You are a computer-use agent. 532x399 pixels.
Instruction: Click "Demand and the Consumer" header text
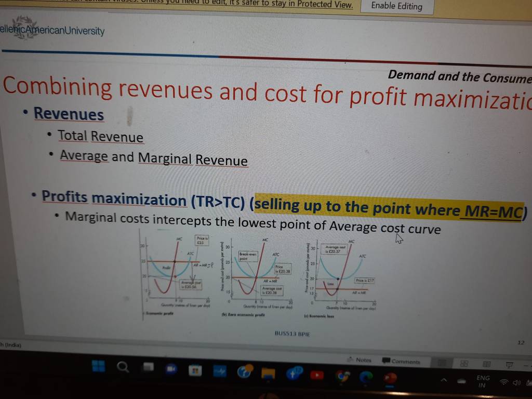tap(459, 77)
